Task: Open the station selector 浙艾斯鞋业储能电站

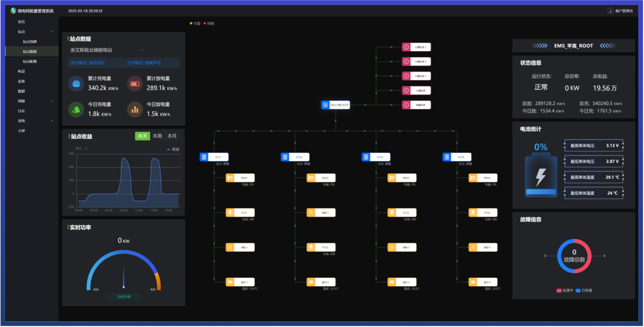Action: (107, 50)
